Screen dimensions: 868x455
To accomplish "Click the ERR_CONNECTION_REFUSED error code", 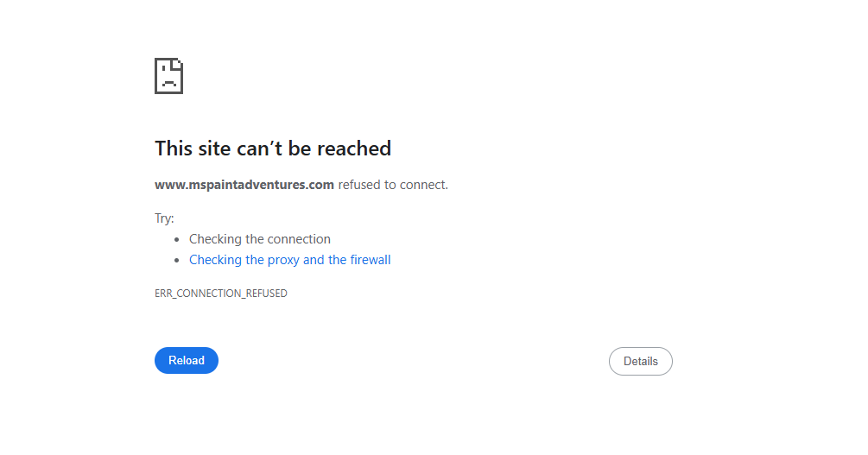I will click(221, 294).
